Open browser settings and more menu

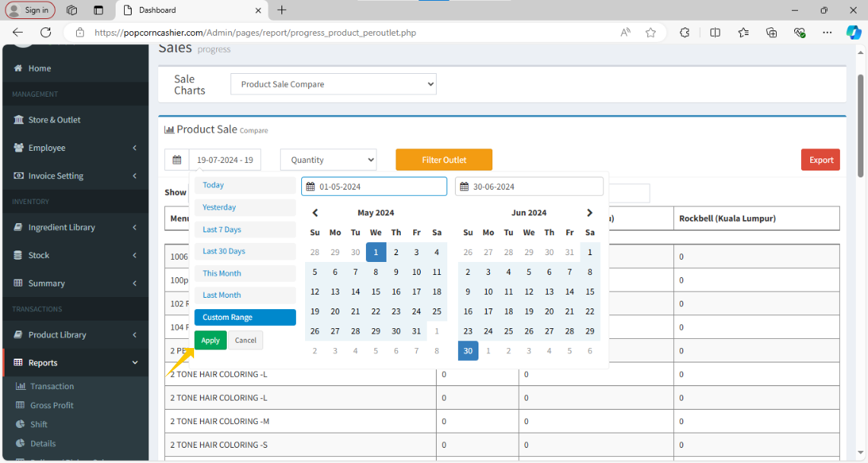pyautogui.click(x=827, y=33)
